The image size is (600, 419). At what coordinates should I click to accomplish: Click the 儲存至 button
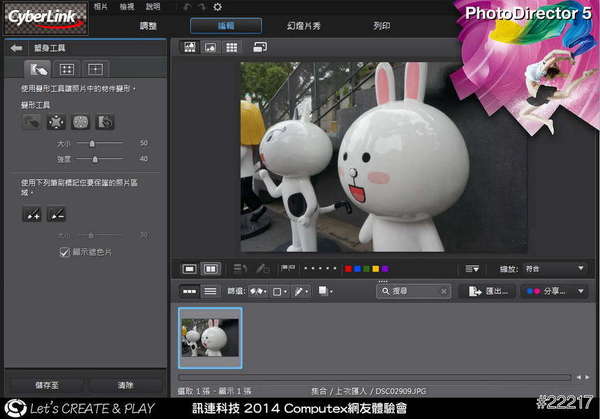click(x=44, y=384)
